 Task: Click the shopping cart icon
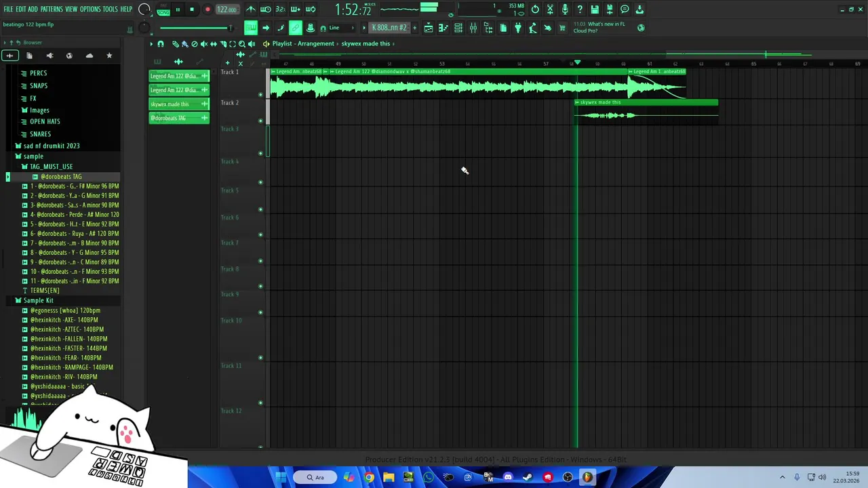[561, 28]
